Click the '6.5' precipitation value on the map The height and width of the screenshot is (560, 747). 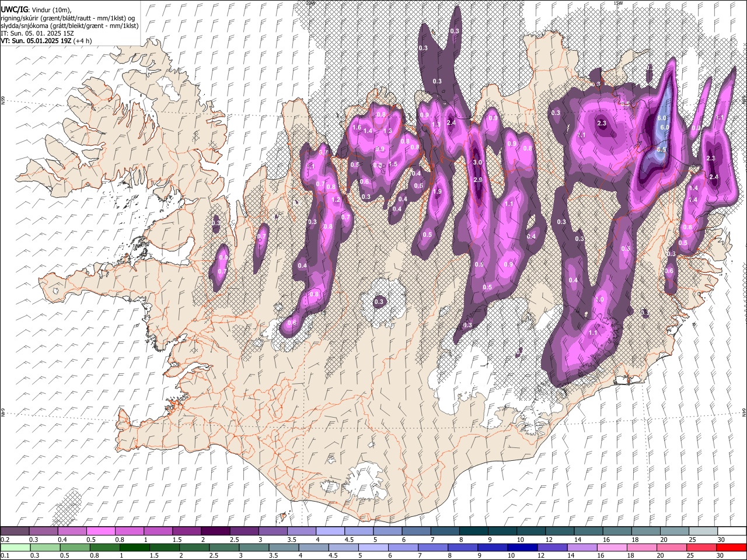click(x=662, y=150)
